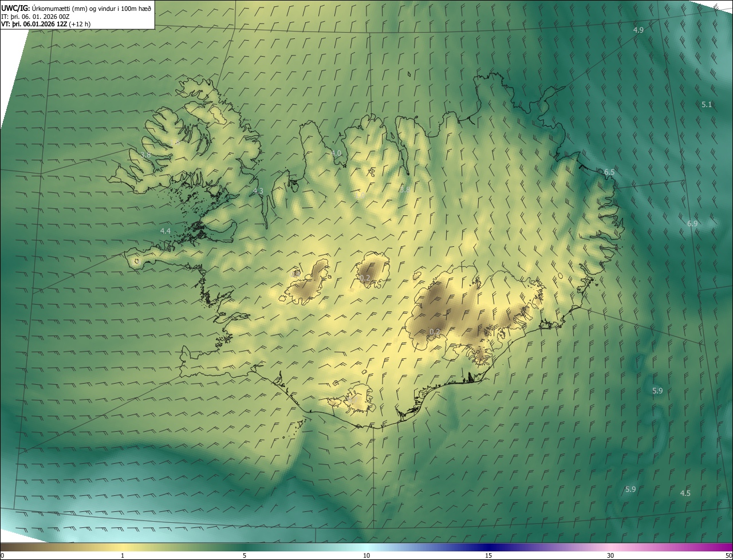Click the colorbar tick label 10
The image size is (733, 560).
click(366, 556)
